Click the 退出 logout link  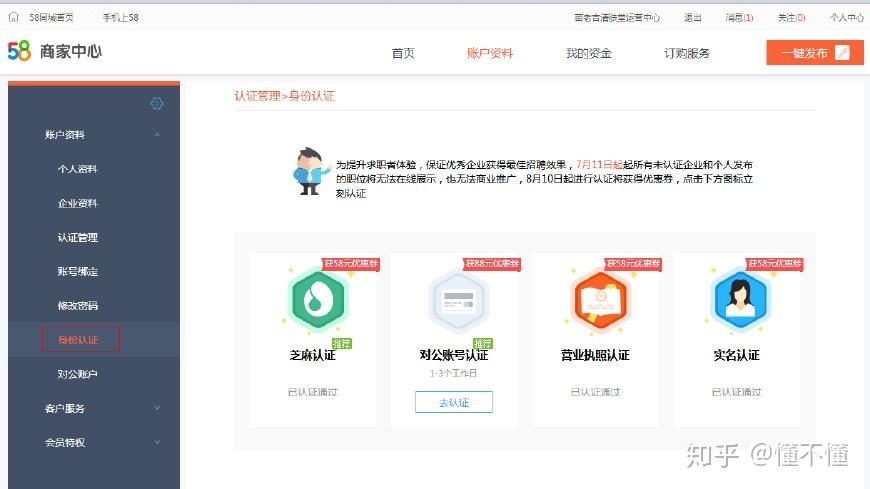tap(692, 18)
